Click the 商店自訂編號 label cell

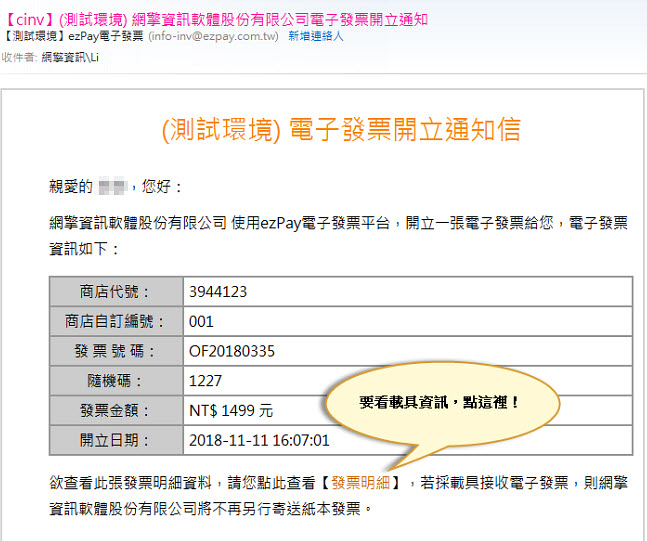coord(116,321)
